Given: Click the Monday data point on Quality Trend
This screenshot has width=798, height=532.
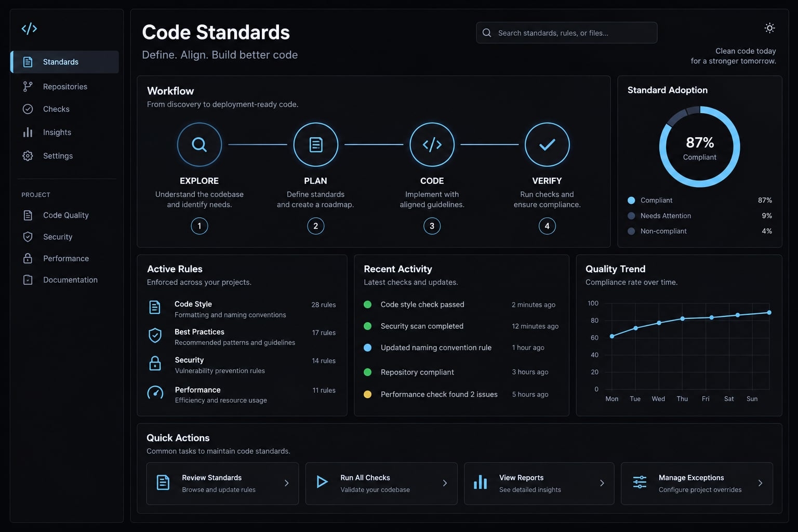Looking at the screenshot, I should click(612, 336).
